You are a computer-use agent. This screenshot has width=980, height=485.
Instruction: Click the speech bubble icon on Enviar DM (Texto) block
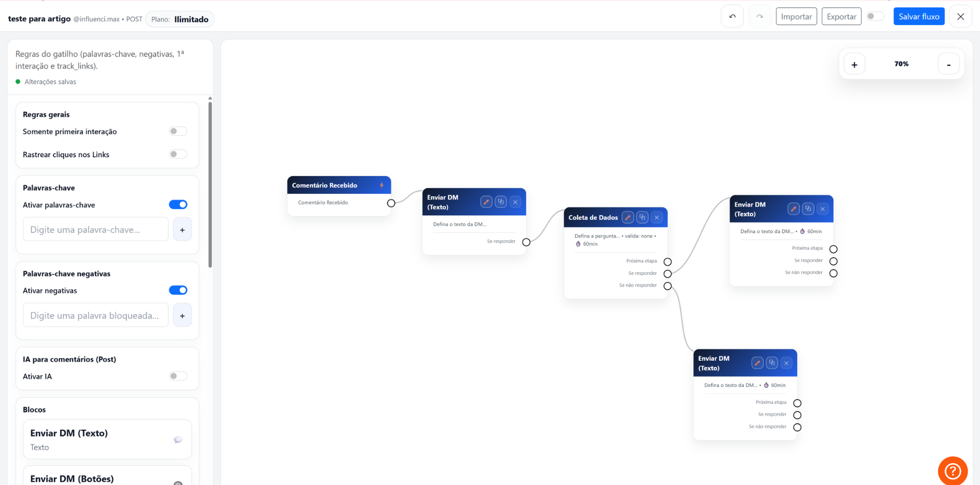click(178, 440)
